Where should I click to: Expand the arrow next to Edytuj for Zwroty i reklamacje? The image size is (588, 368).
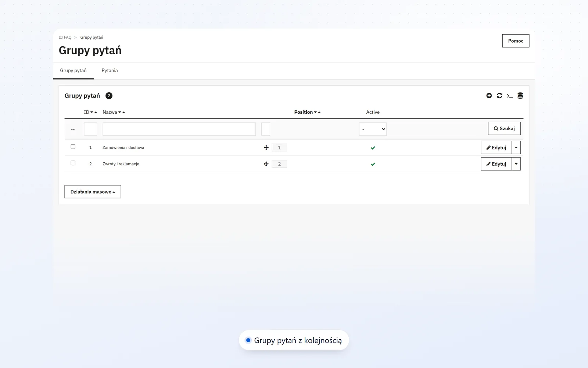point(516,164)
